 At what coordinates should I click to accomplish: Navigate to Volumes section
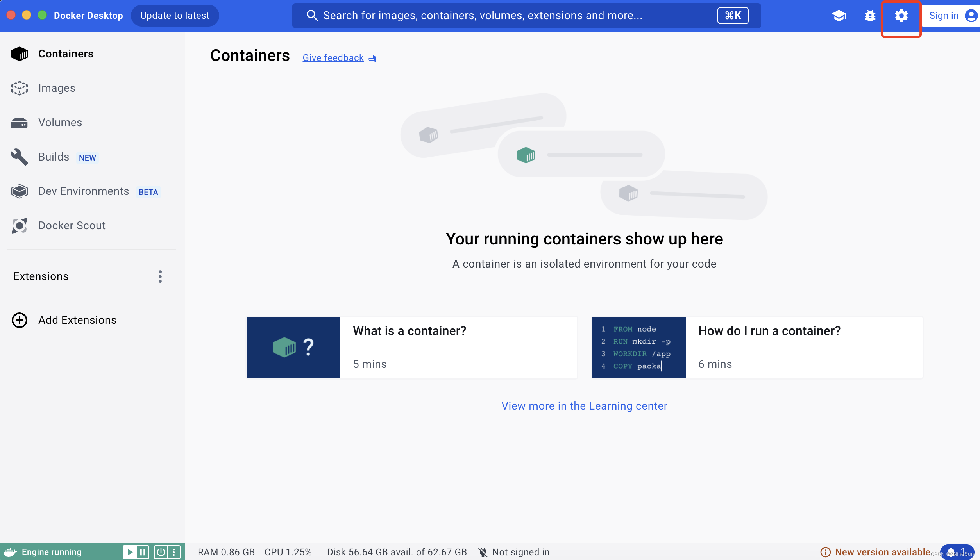click(60, 123)
